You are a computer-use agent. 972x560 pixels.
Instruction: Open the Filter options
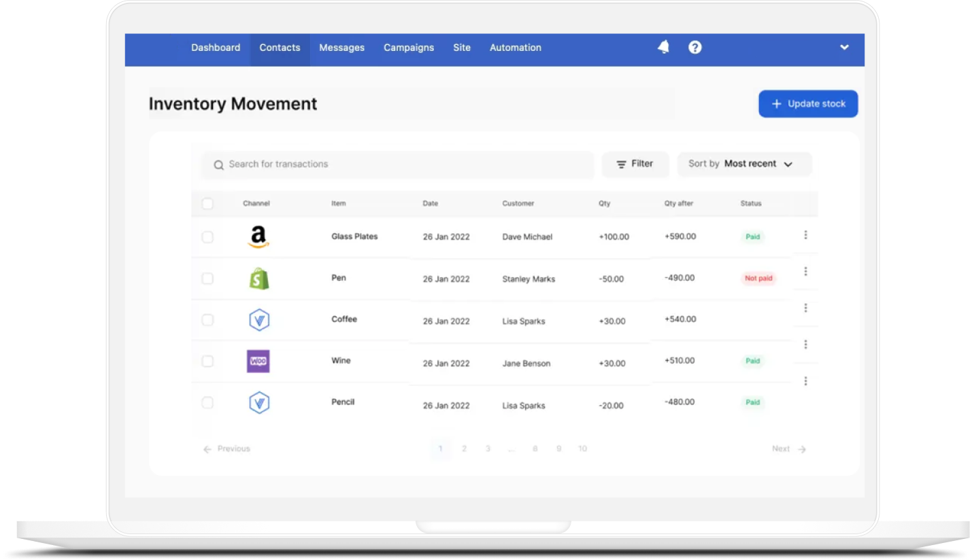click(x=635, y=164)
